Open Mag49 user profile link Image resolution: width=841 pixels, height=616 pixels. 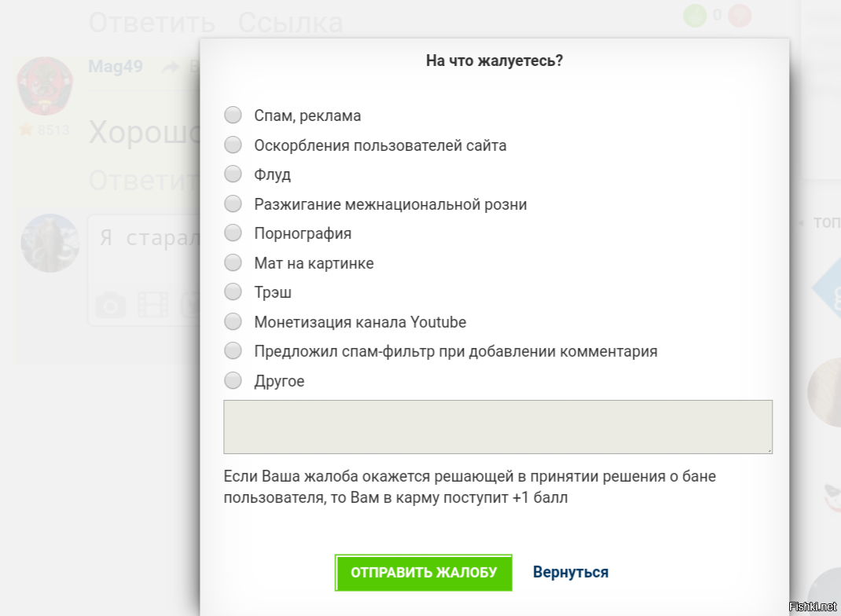116,67
